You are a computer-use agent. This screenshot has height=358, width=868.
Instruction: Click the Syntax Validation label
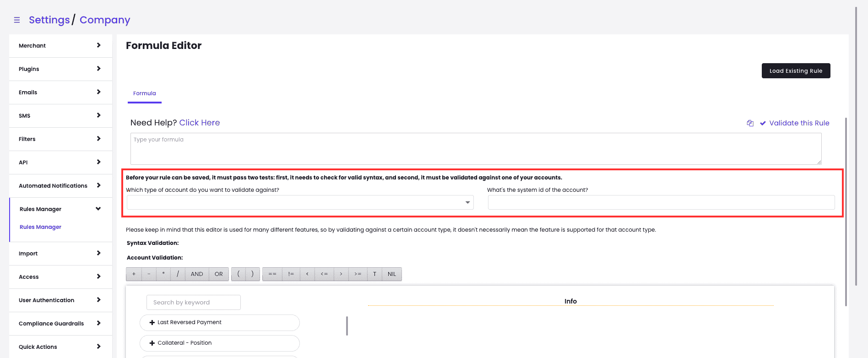point(153,243)
